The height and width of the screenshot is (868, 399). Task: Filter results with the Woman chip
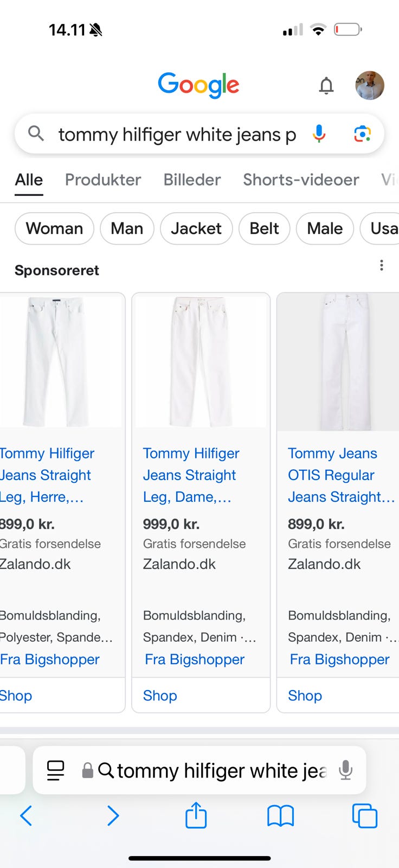pyautogui.click(x=54, y=228)
